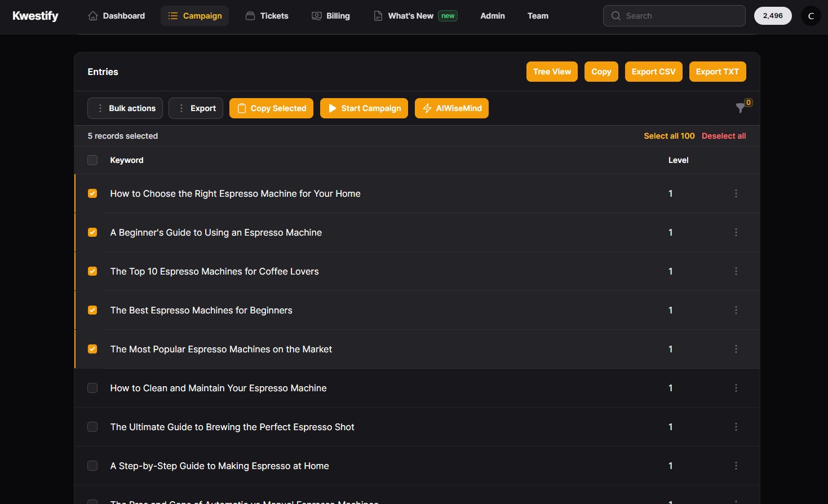Check 'How to Clean and Maintain Your Espresso Machine'
828x504 pixels.
pos(92,388)
